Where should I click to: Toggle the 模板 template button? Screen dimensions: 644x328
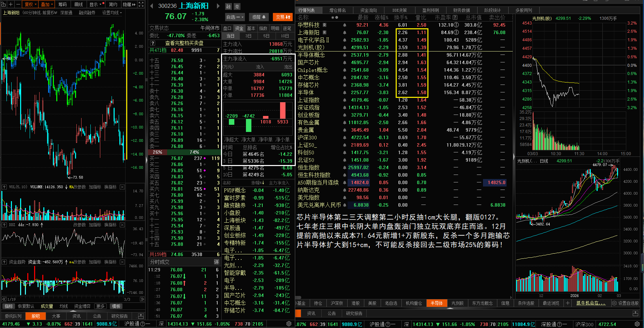pos(116,306)
